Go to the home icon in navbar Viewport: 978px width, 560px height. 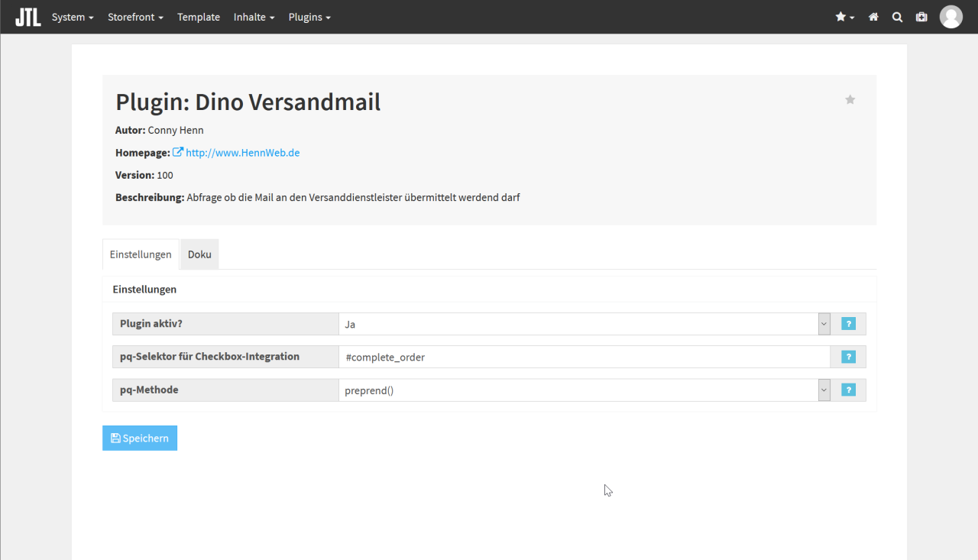(x=873, y=17)
